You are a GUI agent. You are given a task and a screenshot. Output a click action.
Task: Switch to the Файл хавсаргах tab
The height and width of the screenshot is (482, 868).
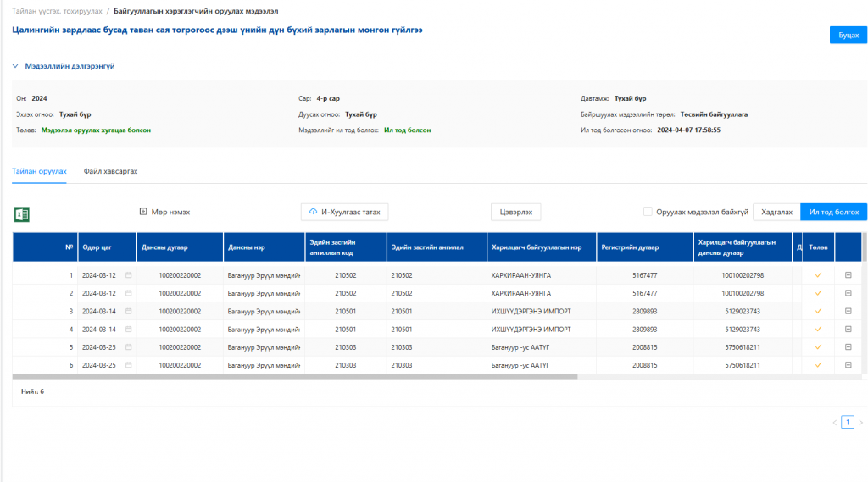[x=111, y=172]
